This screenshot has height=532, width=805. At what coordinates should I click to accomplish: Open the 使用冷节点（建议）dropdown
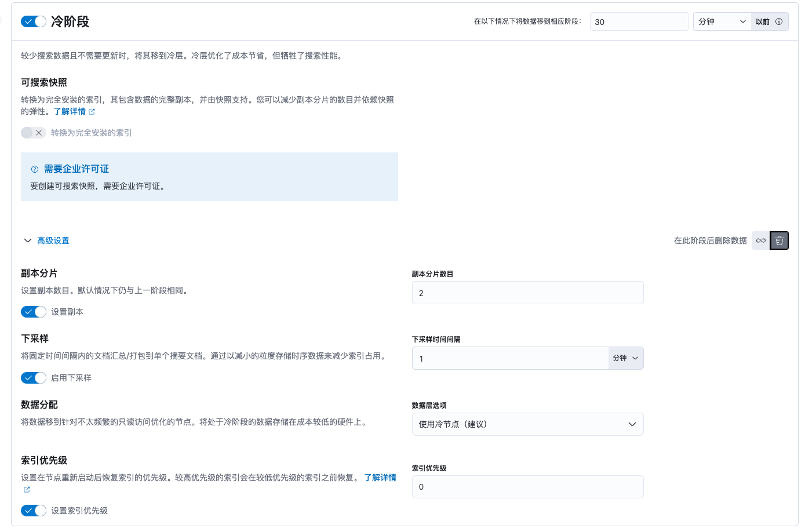click(527, 424)
